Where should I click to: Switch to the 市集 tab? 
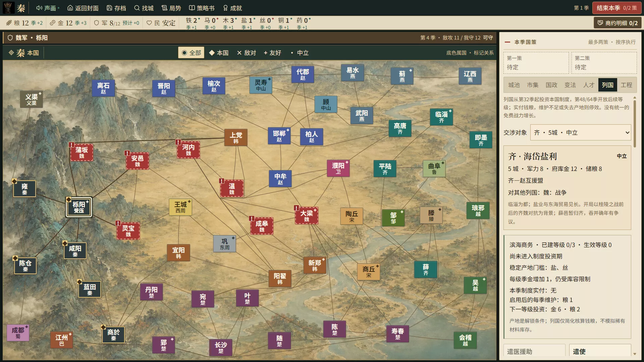(x=533, y=85)
